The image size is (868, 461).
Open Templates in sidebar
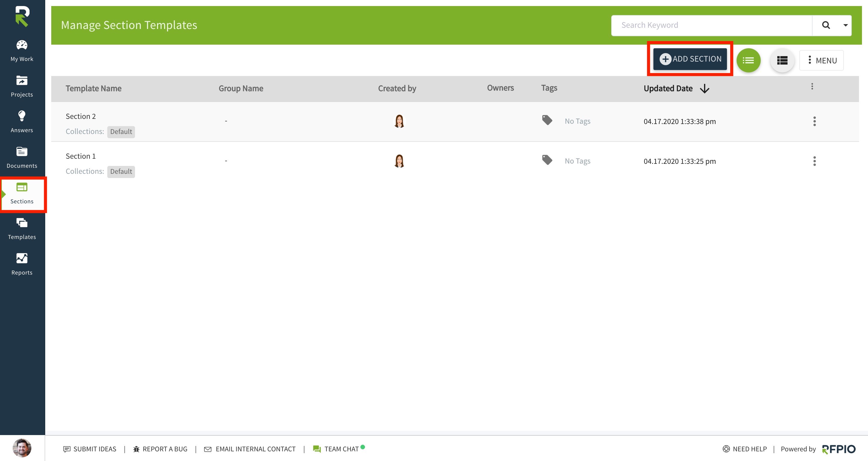click(22, 229)
